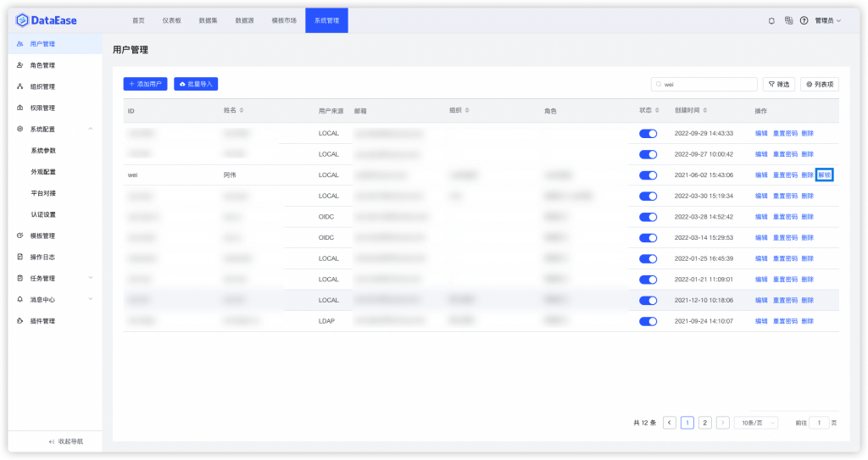
Task: Click 解锁 link for user wei
Action: pyautogui.click(x=824, y=175)
